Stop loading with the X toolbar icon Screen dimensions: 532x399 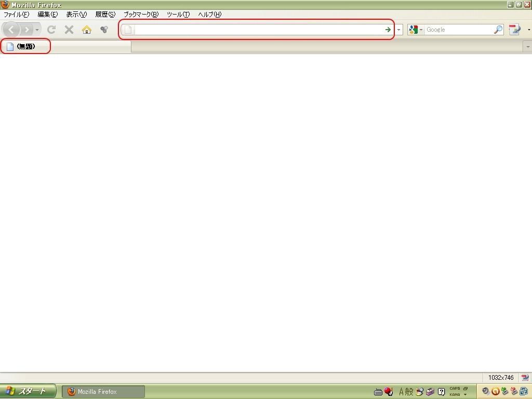69,30
